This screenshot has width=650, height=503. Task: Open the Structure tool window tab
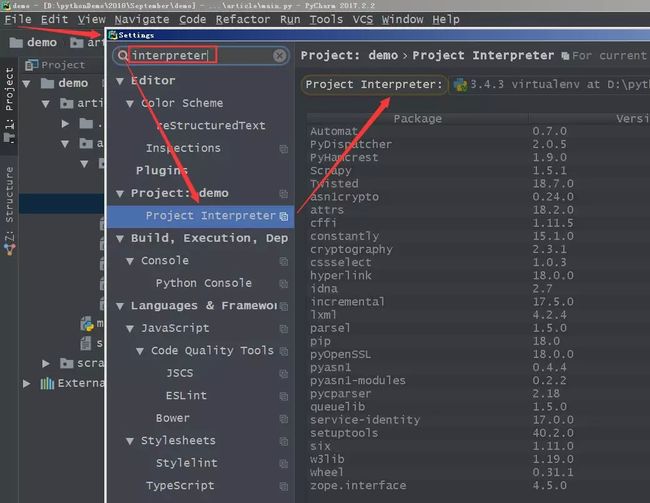(9, 211)
